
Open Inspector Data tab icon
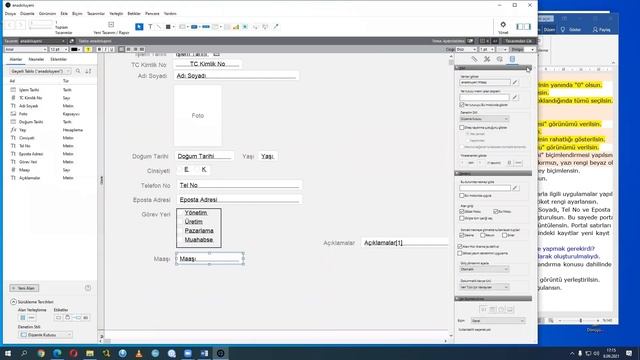point(512,59)
